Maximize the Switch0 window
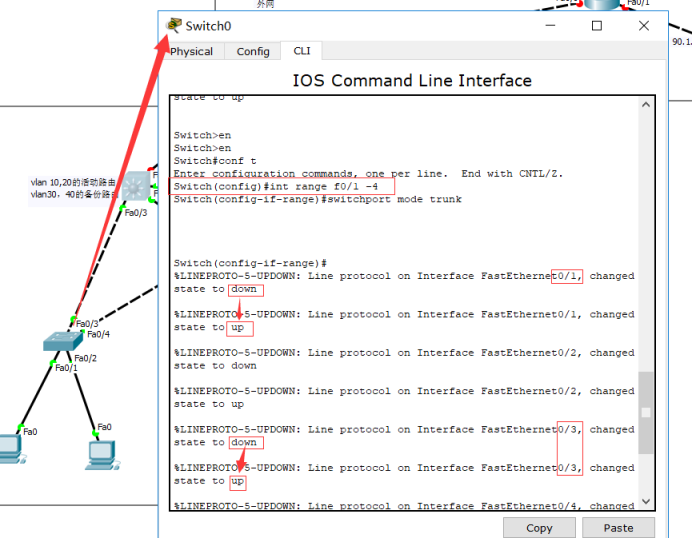692x539 pixels. click(597, 26)
